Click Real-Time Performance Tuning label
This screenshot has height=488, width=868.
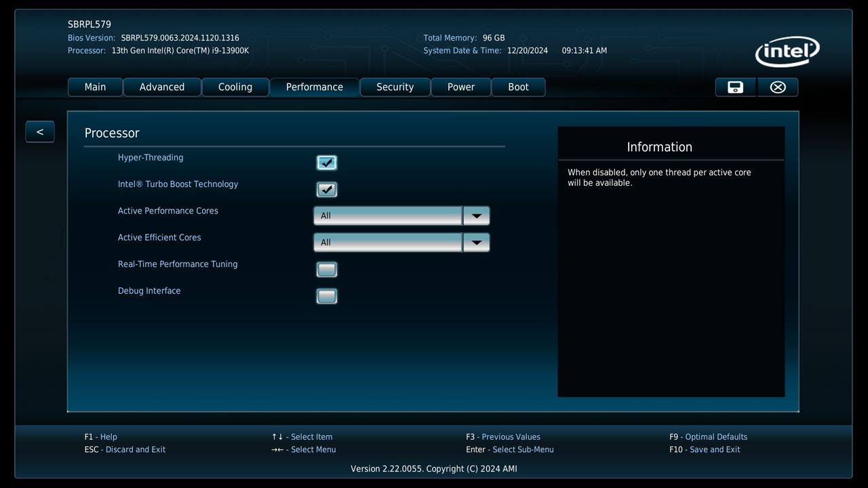pos(178,264)
